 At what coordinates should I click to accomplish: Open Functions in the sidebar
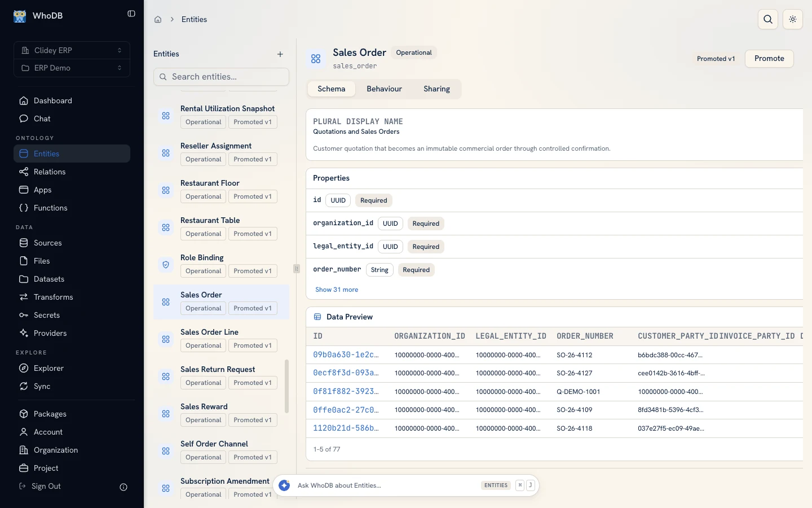point(72,208)
